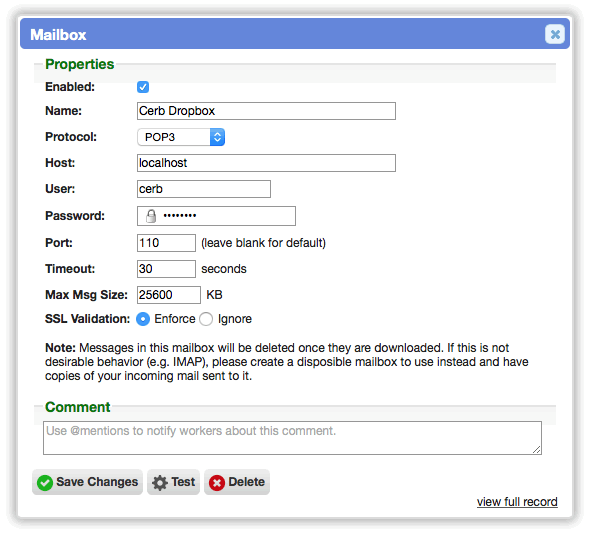The image size is (590, 544).
Task: Click the Test button label
Action: (183, 482)
